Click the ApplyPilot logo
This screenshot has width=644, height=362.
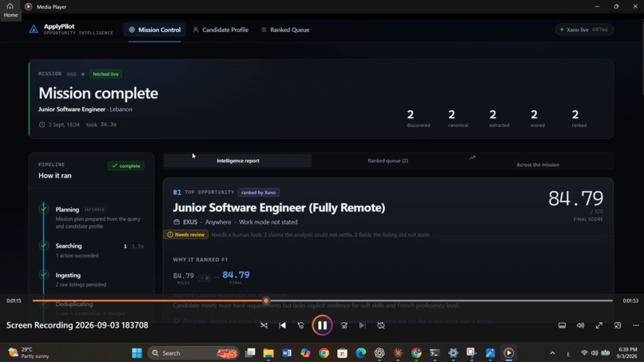[34, 30]
